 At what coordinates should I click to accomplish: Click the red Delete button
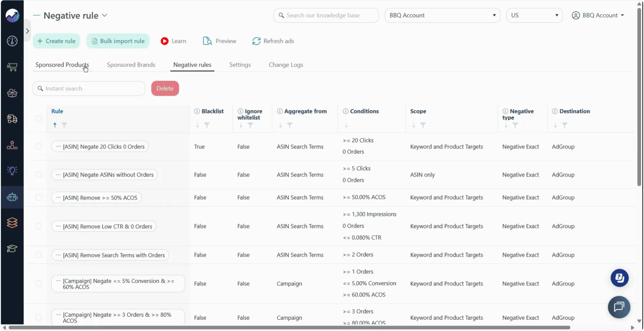tap(165, 88)
